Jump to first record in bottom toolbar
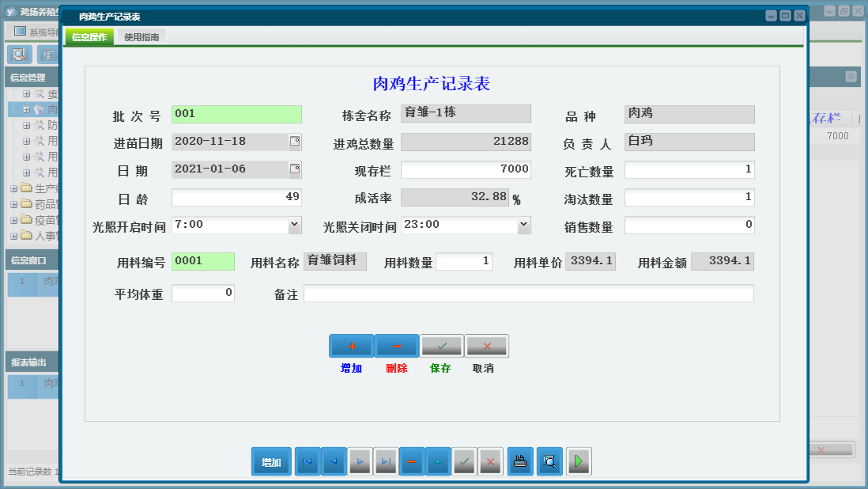The image size is (868, 489). click(x=308, y=461)
